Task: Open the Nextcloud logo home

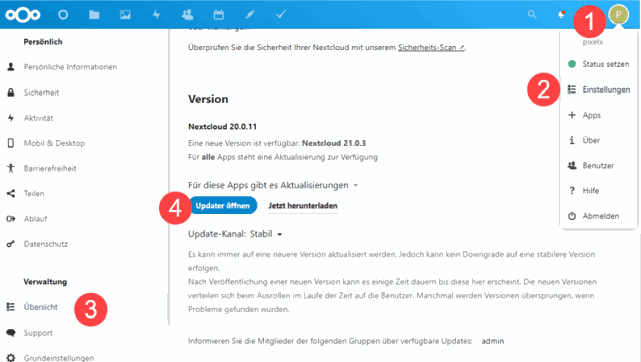Action: coord(23,15)
